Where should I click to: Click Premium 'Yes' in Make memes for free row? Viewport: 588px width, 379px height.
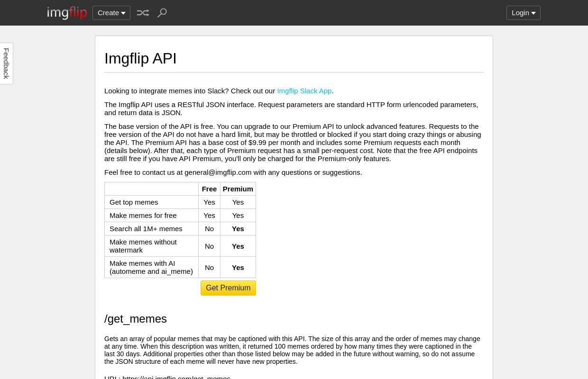pyautogui.click(x=238, y=216)
